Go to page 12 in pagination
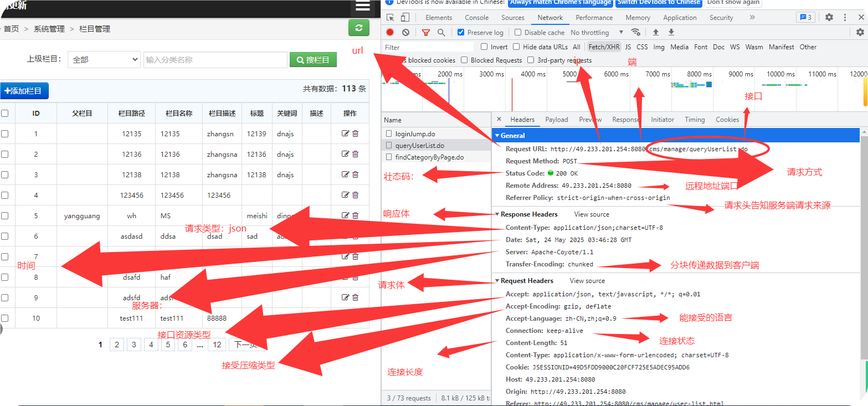 217,345
